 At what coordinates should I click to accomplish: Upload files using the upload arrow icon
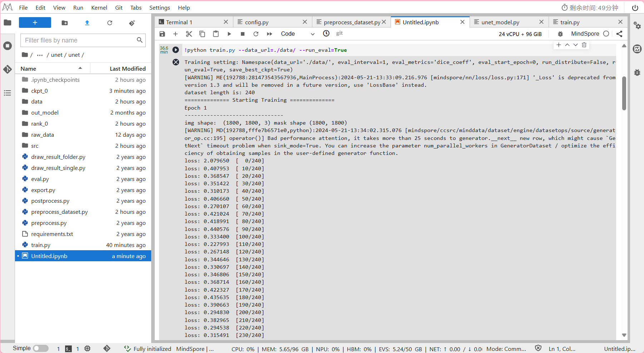pyautogui.click(x=87, y=23)
